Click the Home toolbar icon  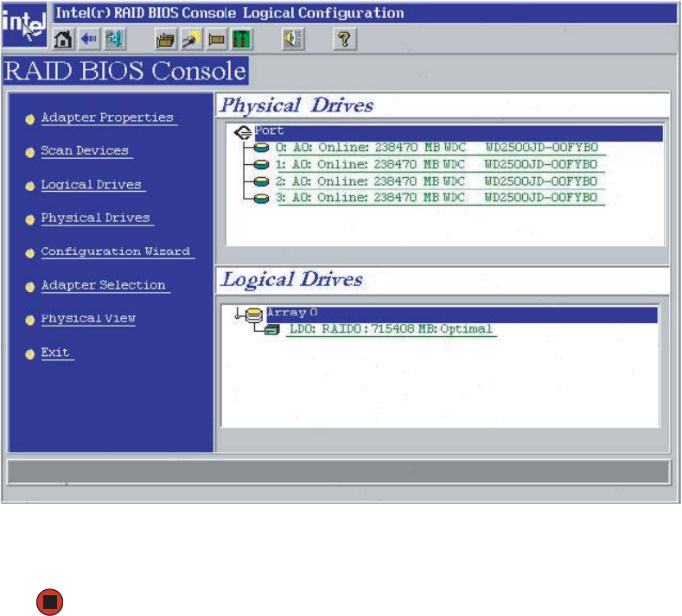click(63, 40)
